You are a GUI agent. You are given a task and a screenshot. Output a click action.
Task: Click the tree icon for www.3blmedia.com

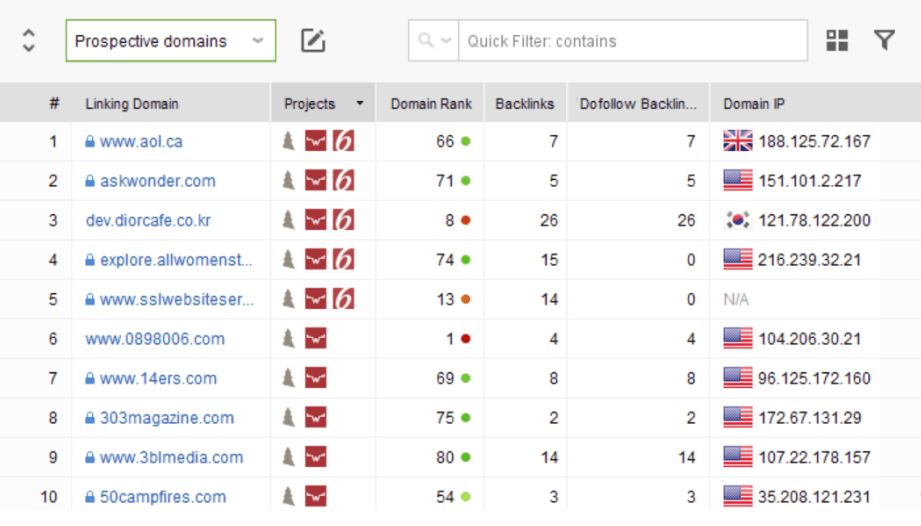(x=288, y=457)
